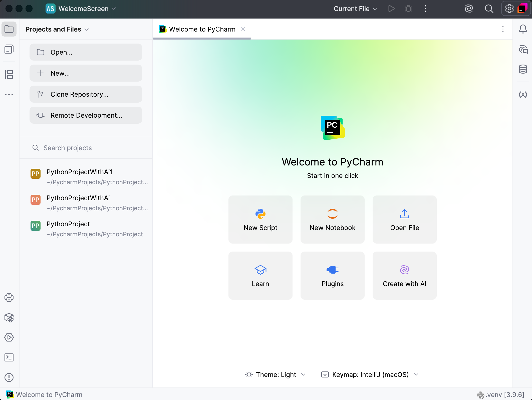The width and height of the screenshot is (532, 400).
Task: Open the Services tool window icon
Action: [9, 337]
